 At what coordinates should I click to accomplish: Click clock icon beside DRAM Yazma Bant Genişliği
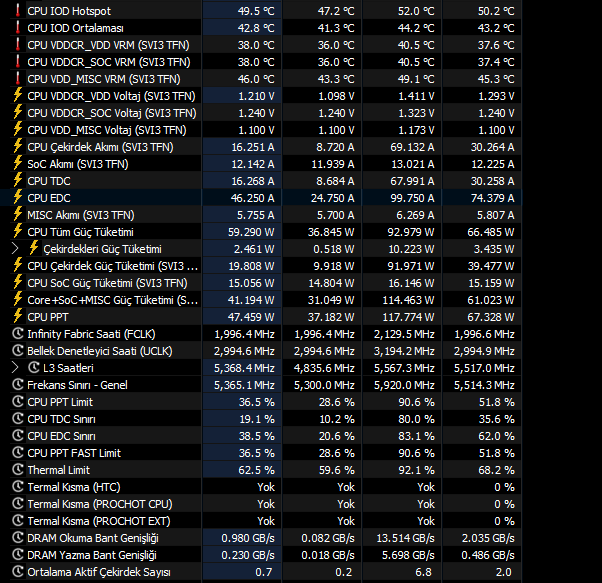click(18, 555)
